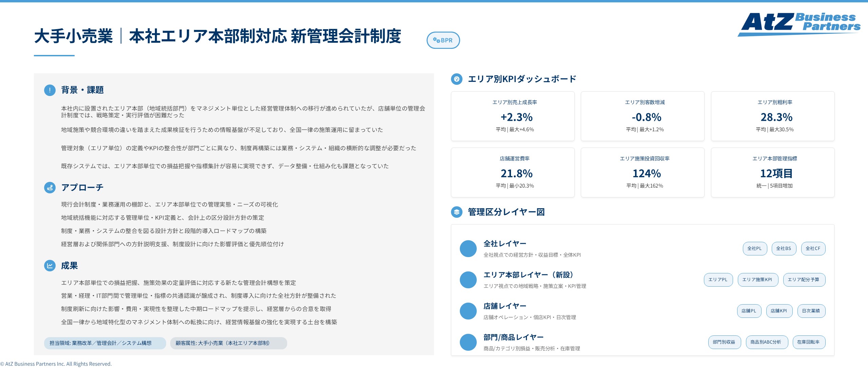Click the エリア本部レイヤー circle icon
The width and height of the screenshot is (868, 368).
tap(468, 280)
